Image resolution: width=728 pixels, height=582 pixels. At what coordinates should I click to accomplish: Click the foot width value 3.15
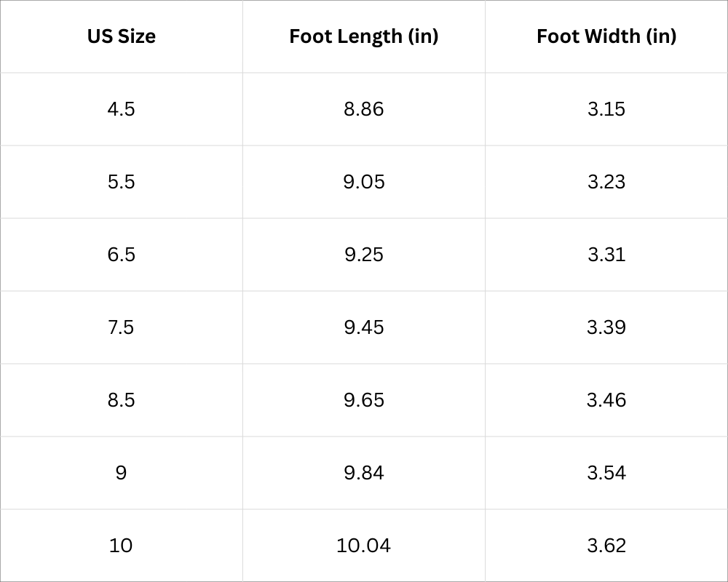[606, 109]
